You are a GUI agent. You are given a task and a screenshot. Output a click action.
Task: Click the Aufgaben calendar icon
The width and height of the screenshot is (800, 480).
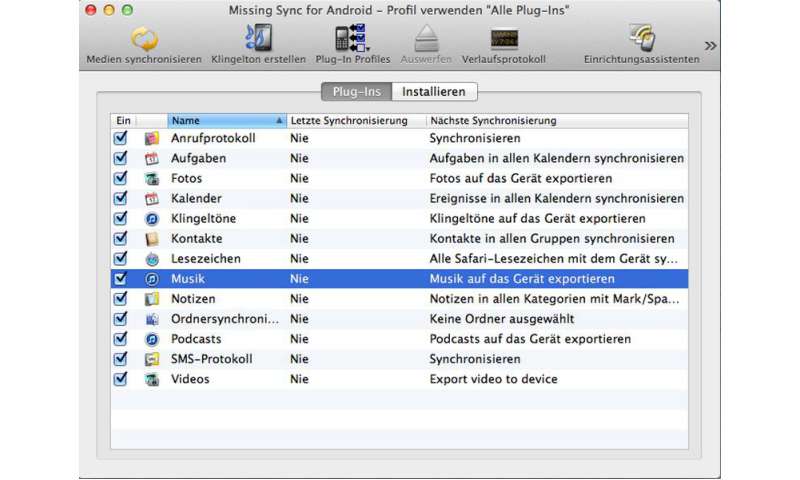pyautogui.click(x=152, y=158)
